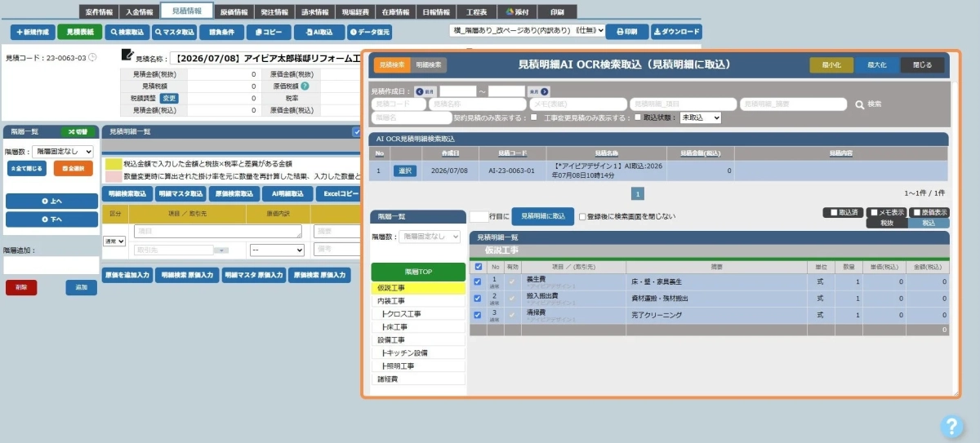Click the 上へ move up button
This screenshot has width=980, height=443.
(51, 201)
